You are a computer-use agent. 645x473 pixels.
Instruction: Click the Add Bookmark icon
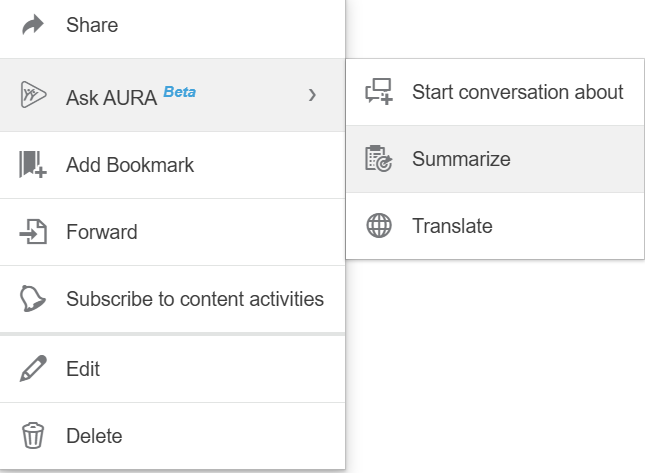[x=33, y=165]
